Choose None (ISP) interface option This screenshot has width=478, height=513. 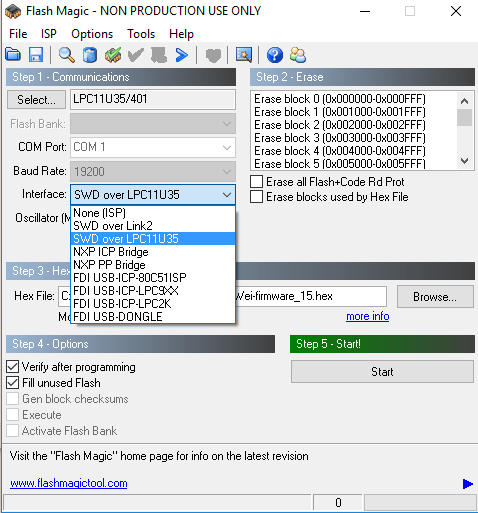click(x=153, y=213)
